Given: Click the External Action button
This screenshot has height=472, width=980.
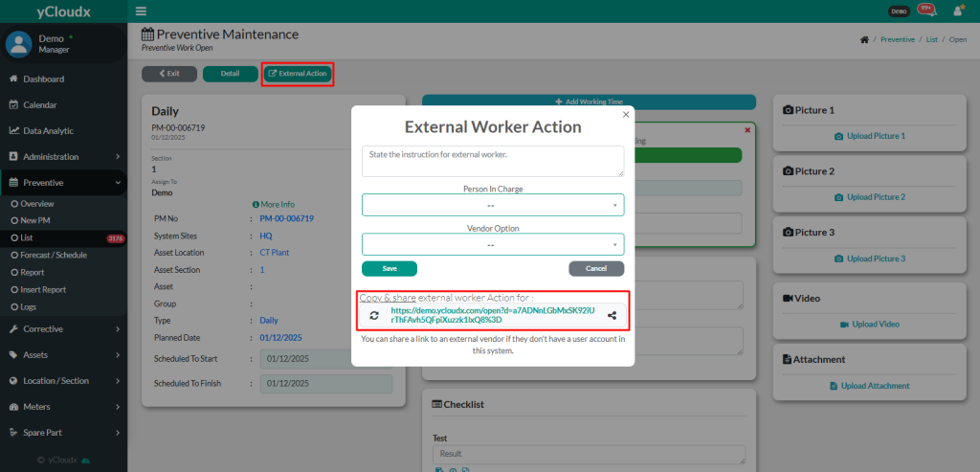Looking at the screenshot, I should [297, 74].
